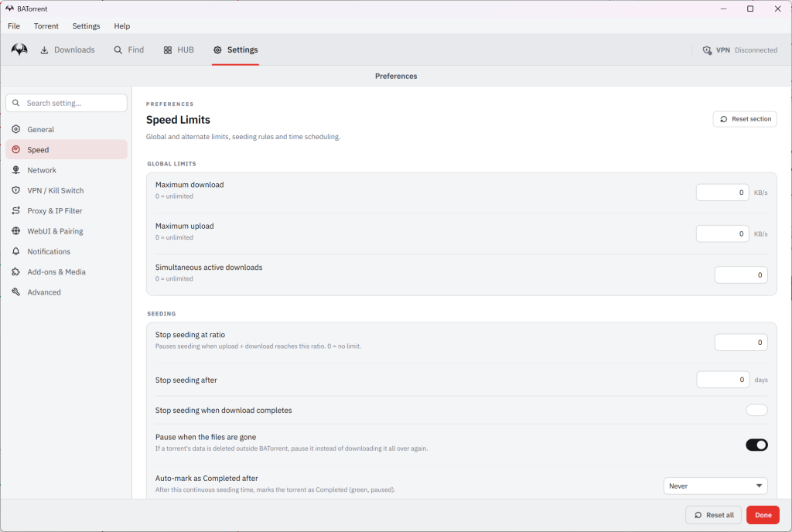Viewport: 792px width, 532px height.
Task: Click the Network sidebar icon
Action: (16, 170)
